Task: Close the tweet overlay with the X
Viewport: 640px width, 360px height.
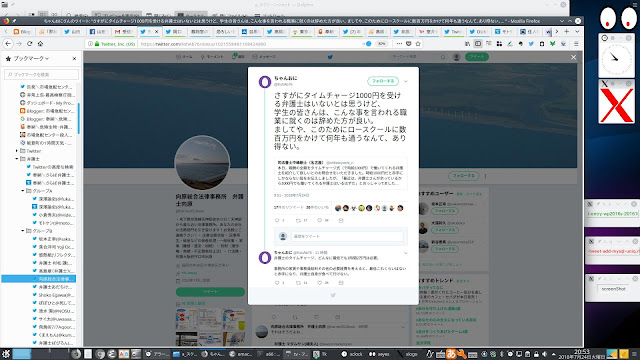Action: pos(573,57)
